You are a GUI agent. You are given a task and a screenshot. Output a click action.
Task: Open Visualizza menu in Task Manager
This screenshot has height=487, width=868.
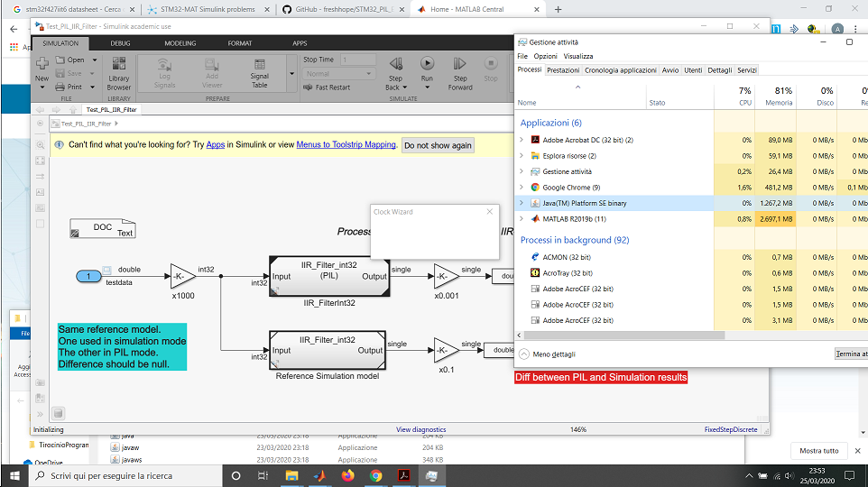coord(578,56)
